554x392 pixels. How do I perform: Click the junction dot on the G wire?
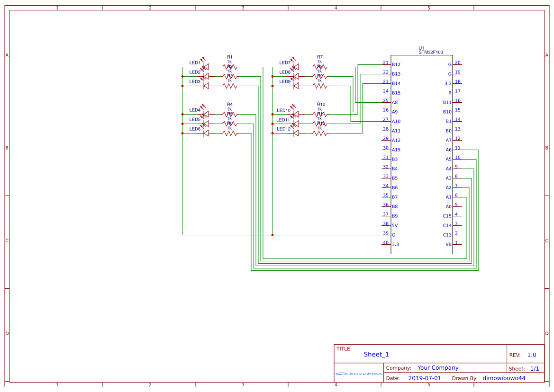click(x=272, y=235)
